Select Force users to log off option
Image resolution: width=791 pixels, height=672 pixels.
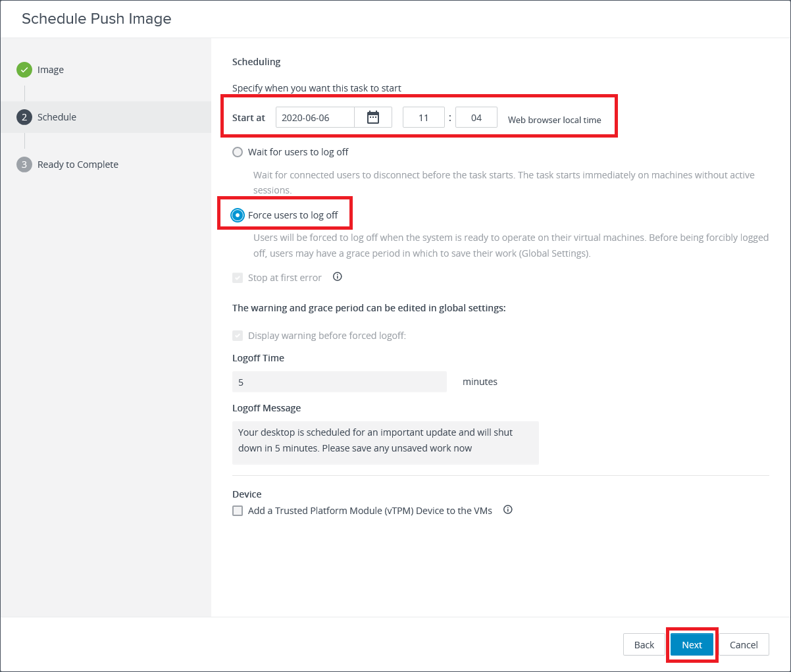pyautogui.click(x=238, y=215)
